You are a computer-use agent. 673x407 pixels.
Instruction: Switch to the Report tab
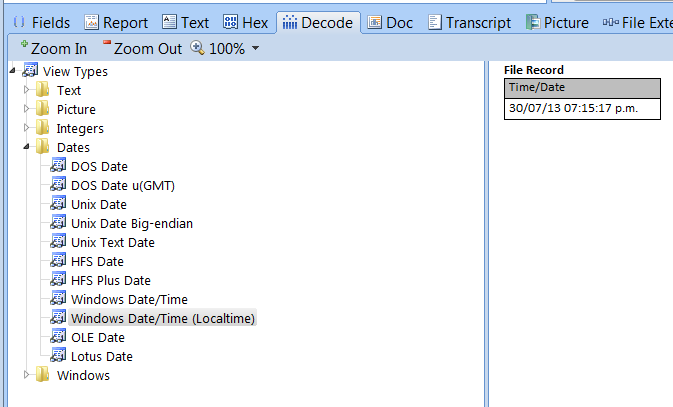[x=116, y=23]
